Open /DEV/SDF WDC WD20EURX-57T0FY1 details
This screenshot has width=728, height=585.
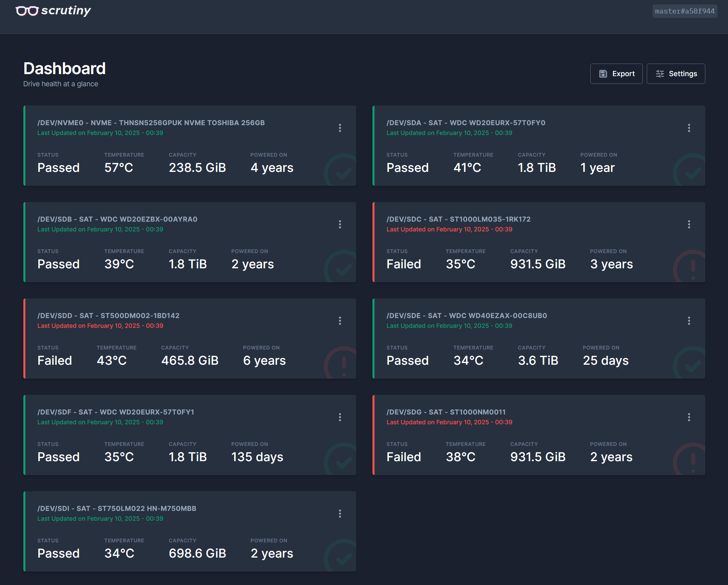click(116, 412)
